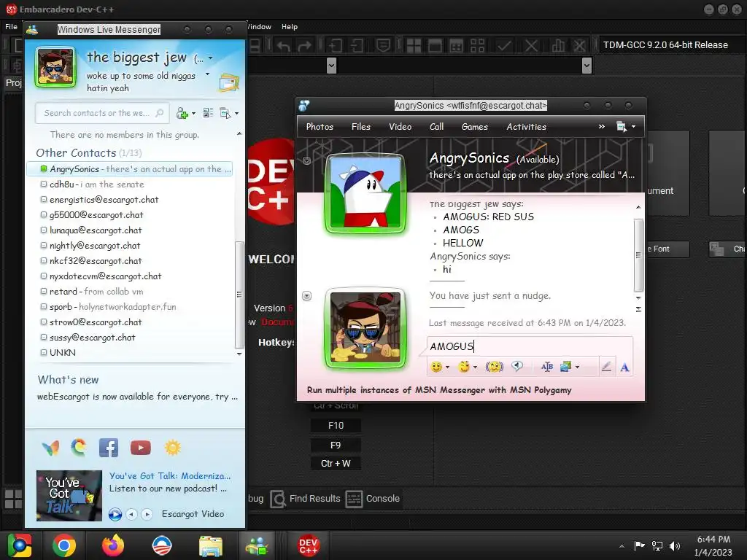This screenshot has height=560, width=747.
Task: Expand the smiley emoticon dropdown arrow
Action: click(447, 367)
